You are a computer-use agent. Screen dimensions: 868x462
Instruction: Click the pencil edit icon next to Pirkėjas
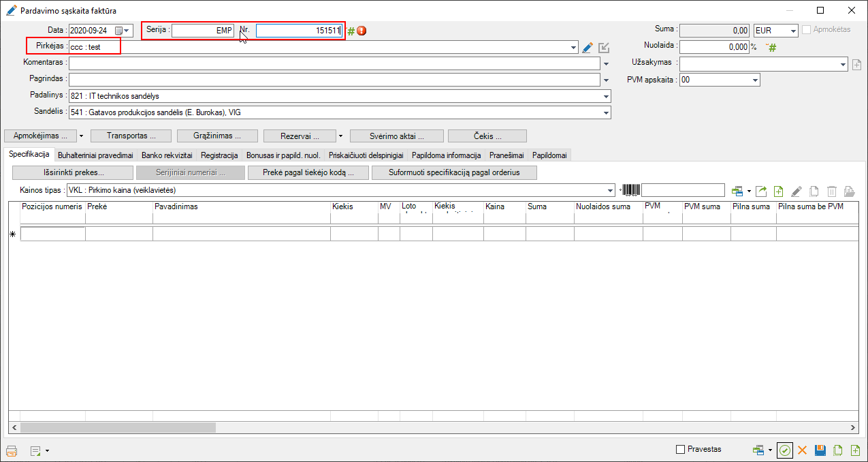pyautogui.click(x=588, y=47)
